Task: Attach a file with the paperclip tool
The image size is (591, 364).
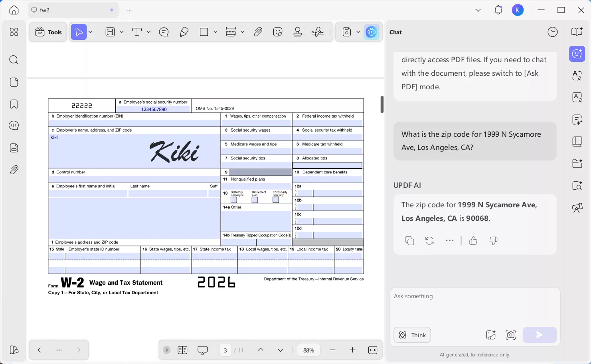Action: pyautogui.click(x=258, y=32)
